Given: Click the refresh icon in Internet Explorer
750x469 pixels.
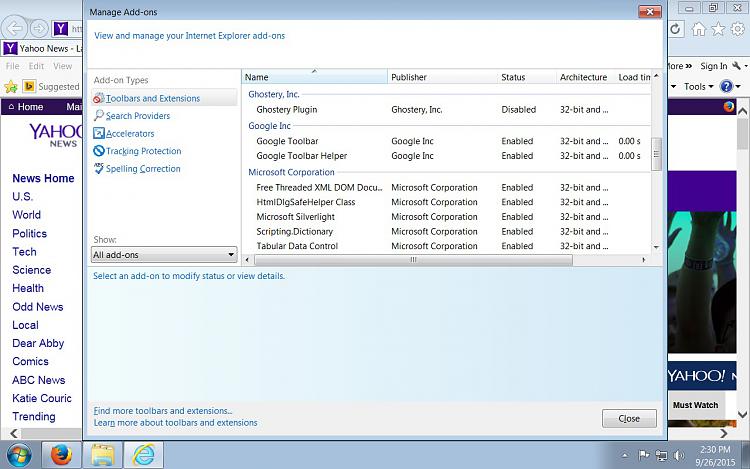Looking at the screenshot, I should click(x=674, y=29).
